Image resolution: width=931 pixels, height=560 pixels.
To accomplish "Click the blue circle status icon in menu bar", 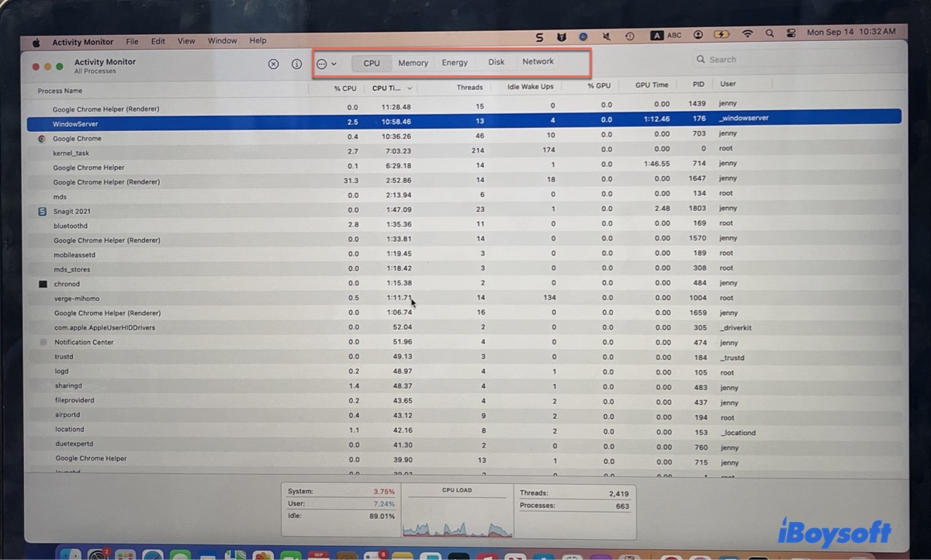I will coord(583,36).
